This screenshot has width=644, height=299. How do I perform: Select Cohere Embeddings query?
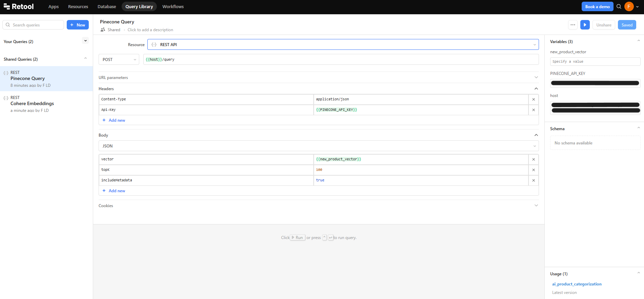pyautogui.click(x=46, y=104)
